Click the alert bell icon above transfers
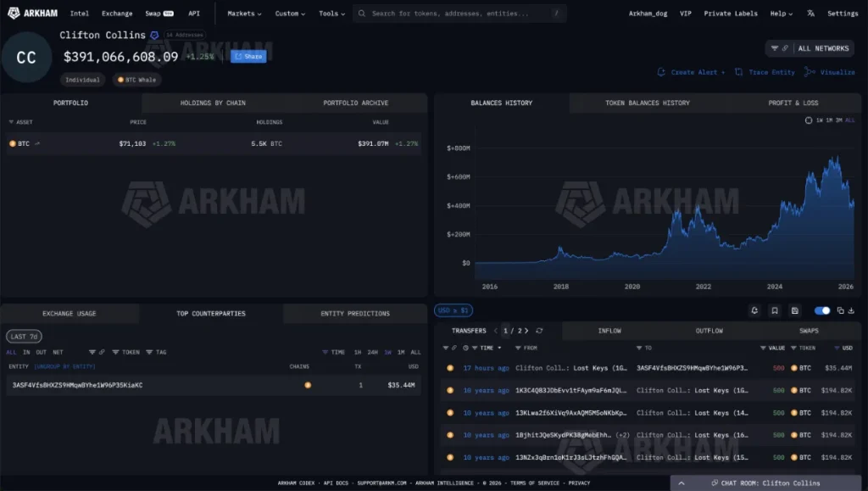Image resolution: width=868 pixels, height=491 pixels. click(x=754, y=311)
